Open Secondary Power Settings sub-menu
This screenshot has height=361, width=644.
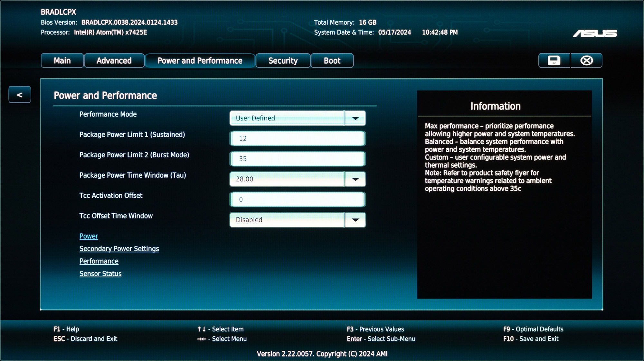pyautogui.click(x=119, y=248)
